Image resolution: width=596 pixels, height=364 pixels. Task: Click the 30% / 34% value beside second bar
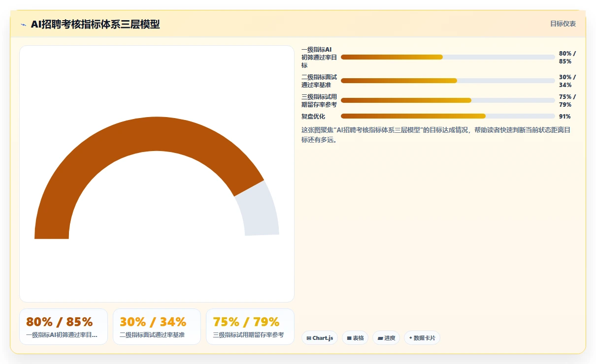pyautogui.click(x=567, y=81)
